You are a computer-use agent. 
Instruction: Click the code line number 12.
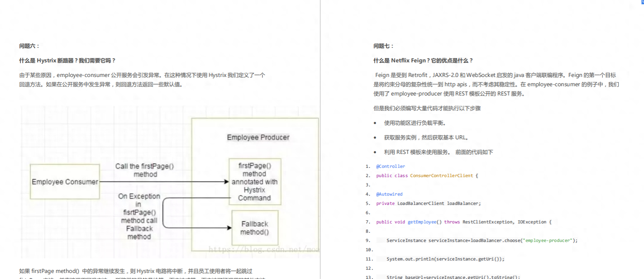click(x=369, y=268)
